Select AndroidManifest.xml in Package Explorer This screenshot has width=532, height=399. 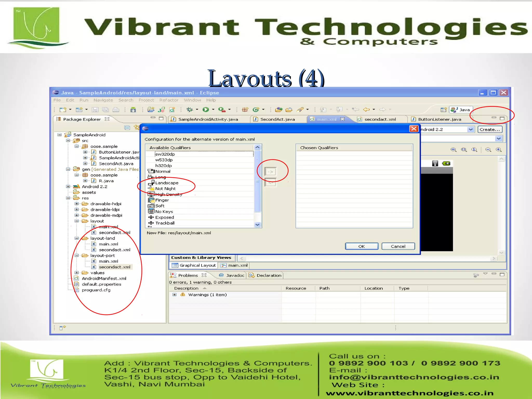pos(104,278)
